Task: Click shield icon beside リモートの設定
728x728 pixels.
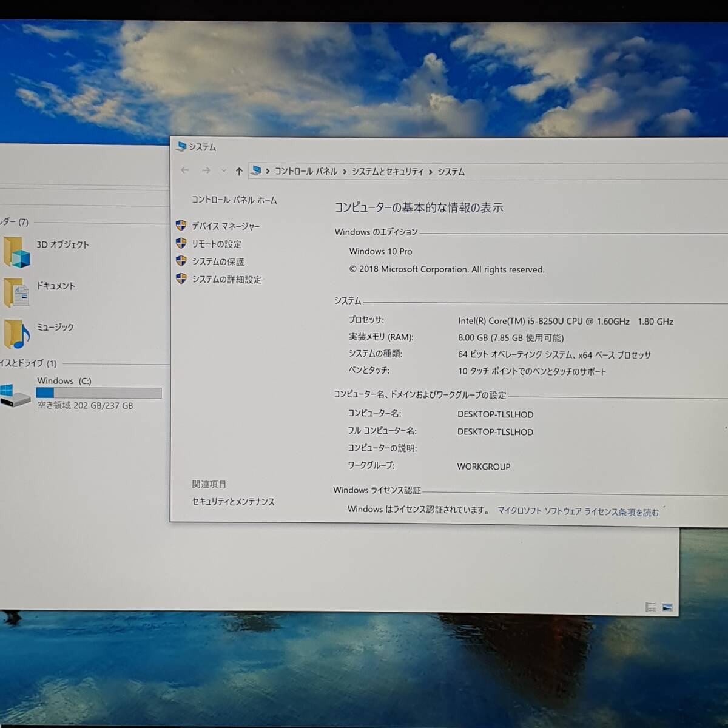Action: click(x=181, y=243)
